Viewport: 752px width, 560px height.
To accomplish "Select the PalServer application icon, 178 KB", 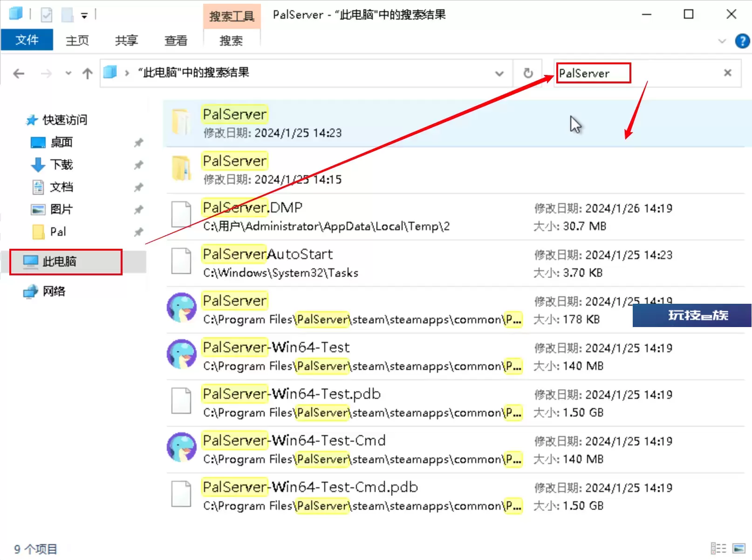I will click(182, 307).
